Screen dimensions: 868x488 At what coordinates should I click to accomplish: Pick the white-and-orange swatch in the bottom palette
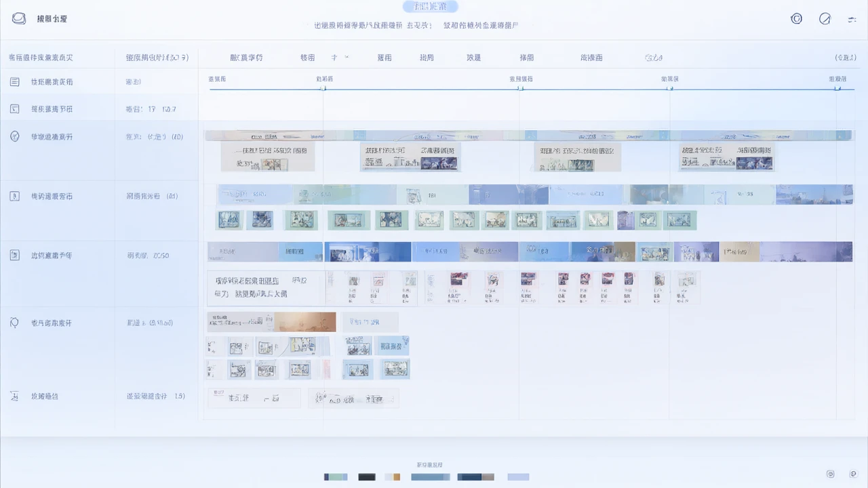coord(393,477)
